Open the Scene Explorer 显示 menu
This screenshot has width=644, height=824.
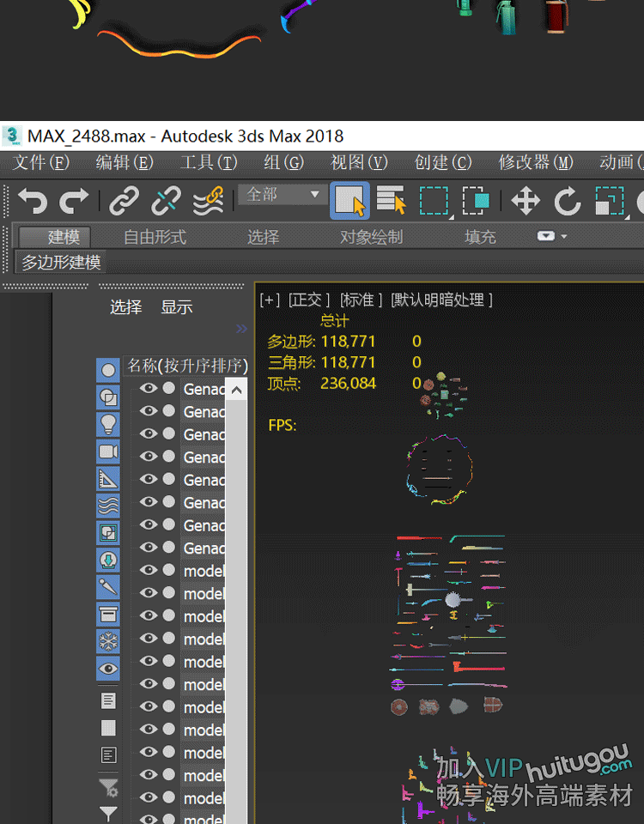pyautogui.click(x=177, y=307)
